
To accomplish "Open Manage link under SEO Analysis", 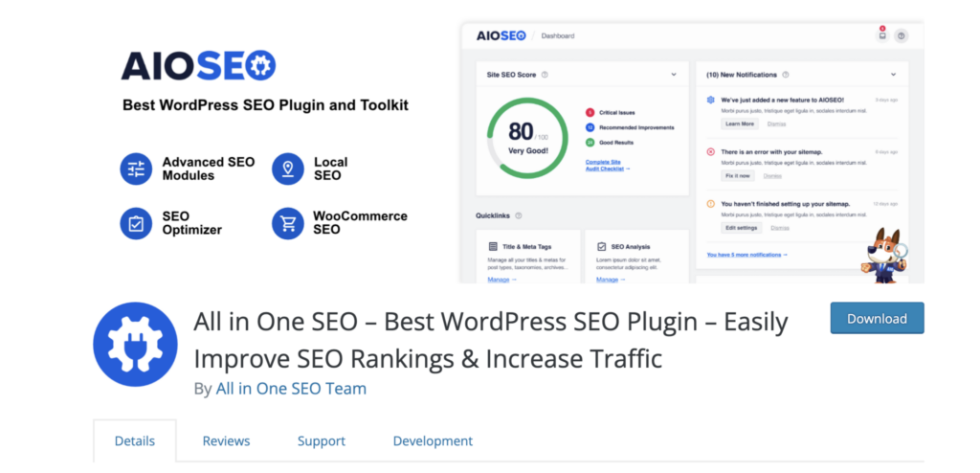I will [611, 280].
